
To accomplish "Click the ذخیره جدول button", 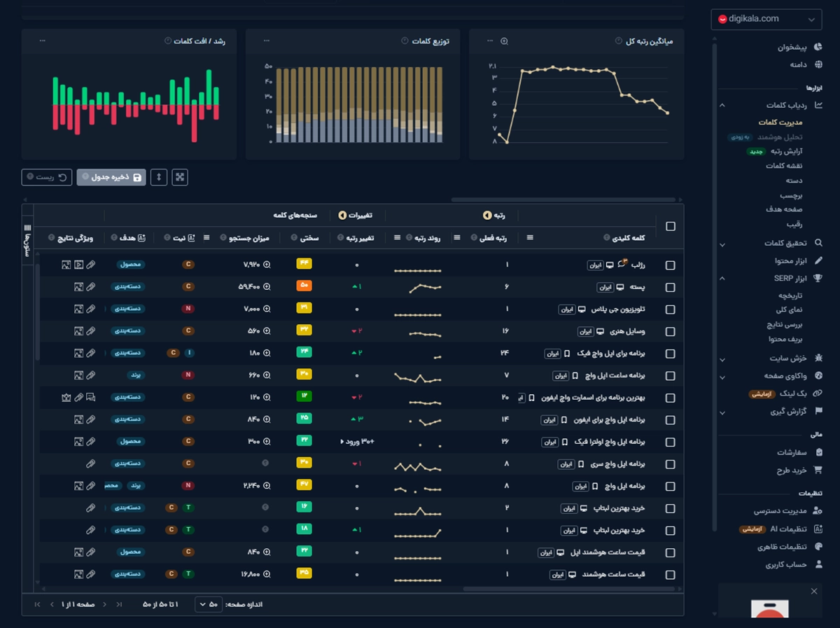I will (111, 177).
